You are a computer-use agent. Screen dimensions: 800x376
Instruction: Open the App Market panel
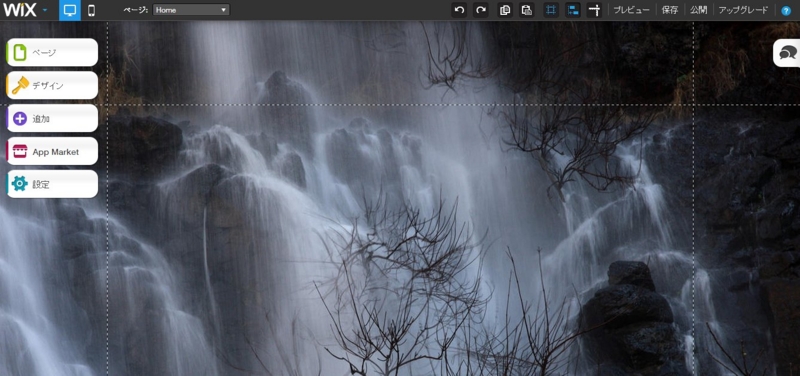[x=52, y=151]
